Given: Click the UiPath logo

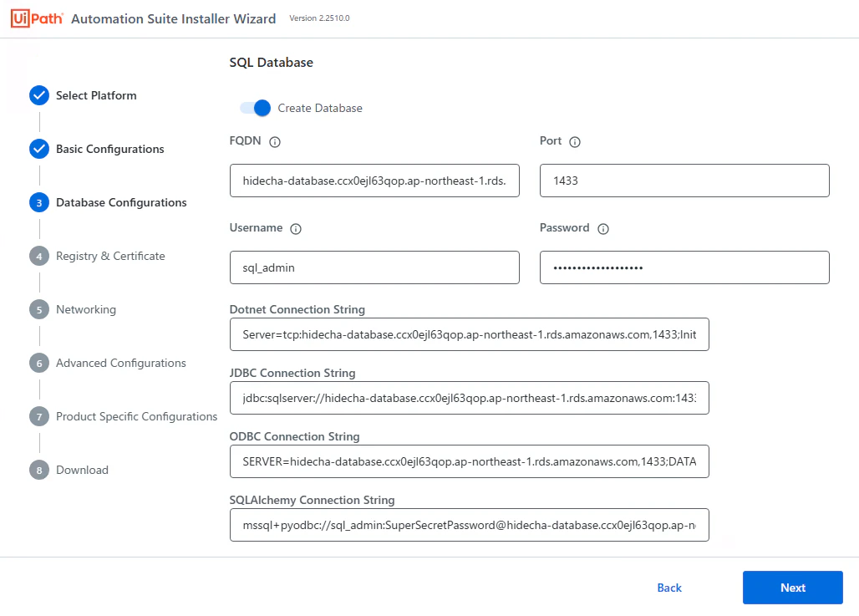Looking at the screenshot, I should tap(37, 18).
